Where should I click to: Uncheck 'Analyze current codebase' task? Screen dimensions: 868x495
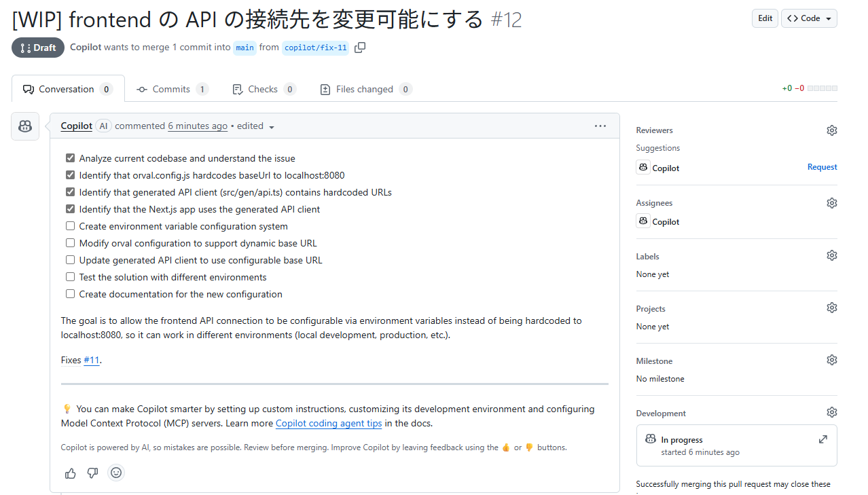(70, 158)
